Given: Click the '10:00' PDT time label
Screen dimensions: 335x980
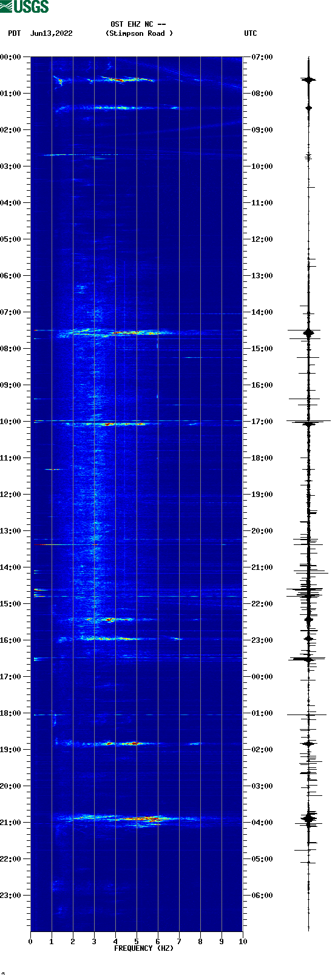Looking at the screenshot, I should (x=10, y=422).
